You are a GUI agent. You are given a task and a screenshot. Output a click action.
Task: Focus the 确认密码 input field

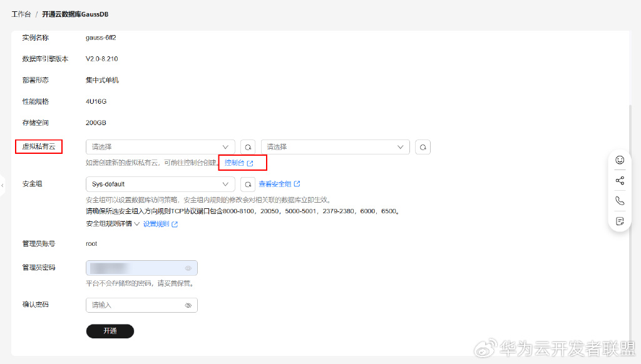141,305
